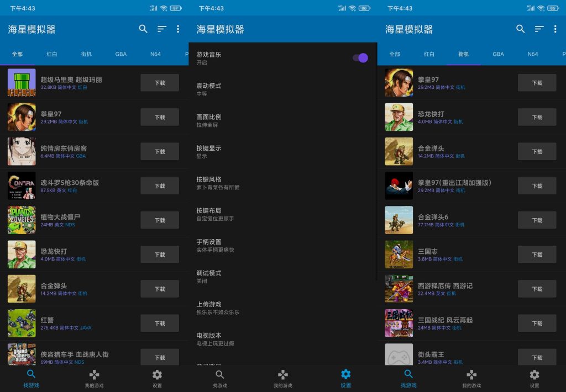Image resolution: width=566 pixels, height=392 pixels.
Task: Tap the 超级马里奥 game cover image
Action: (21, 82)
